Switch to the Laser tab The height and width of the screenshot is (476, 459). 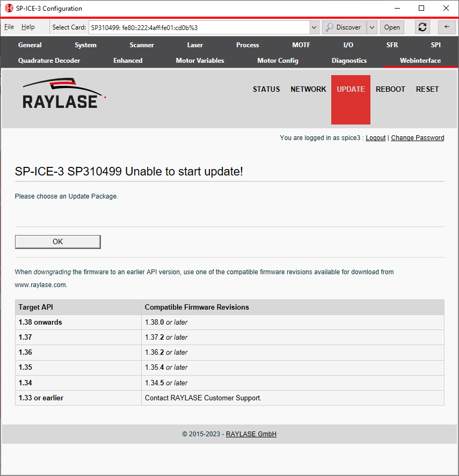[195, 45]
